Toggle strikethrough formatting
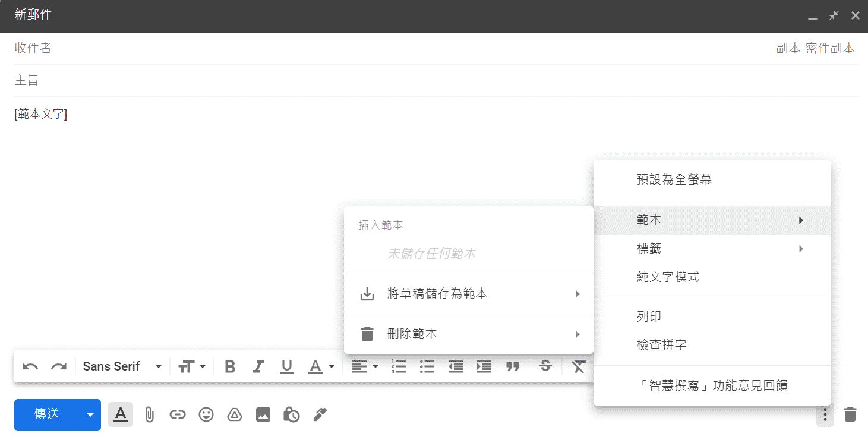The width and height of the screenshot is (868, 440). 545,366
